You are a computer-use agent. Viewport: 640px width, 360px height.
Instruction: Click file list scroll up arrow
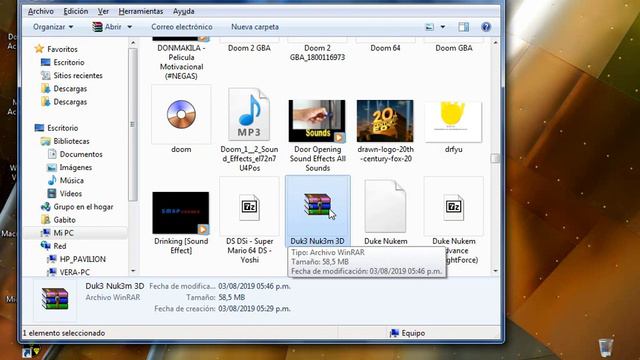(495, 42)
